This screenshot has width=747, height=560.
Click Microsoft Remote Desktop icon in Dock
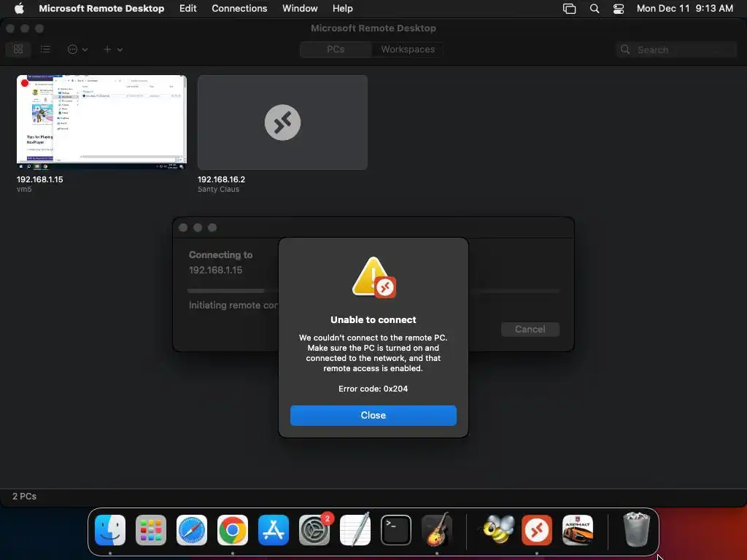537,530
